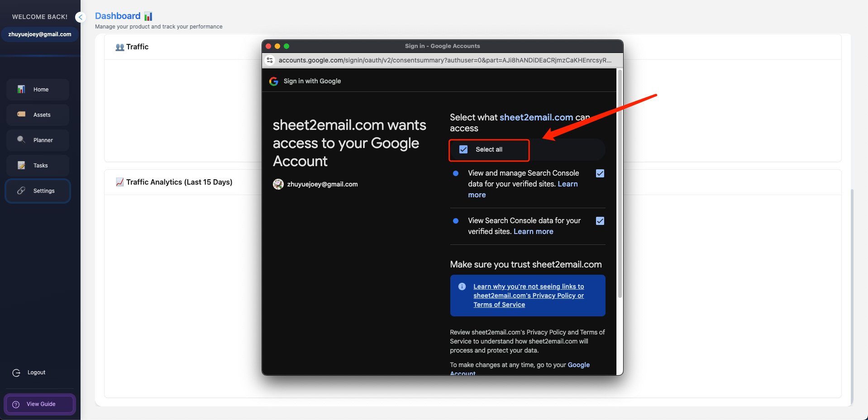Click the site settings icon in address bar
This screenshot has height=420, width=868.
tap(270, 60)
